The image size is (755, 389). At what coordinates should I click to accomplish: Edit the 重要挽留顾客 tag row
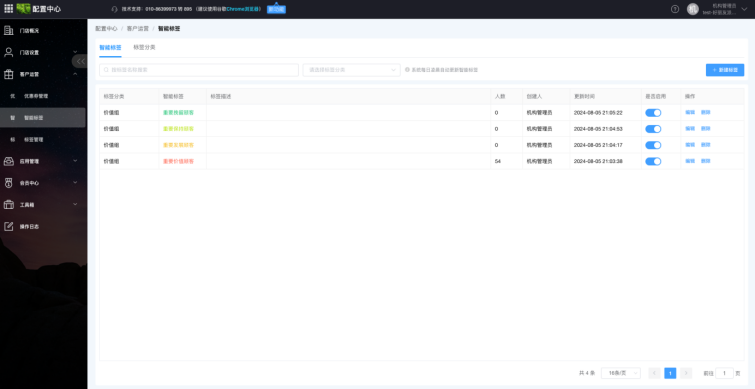(690, 113)
